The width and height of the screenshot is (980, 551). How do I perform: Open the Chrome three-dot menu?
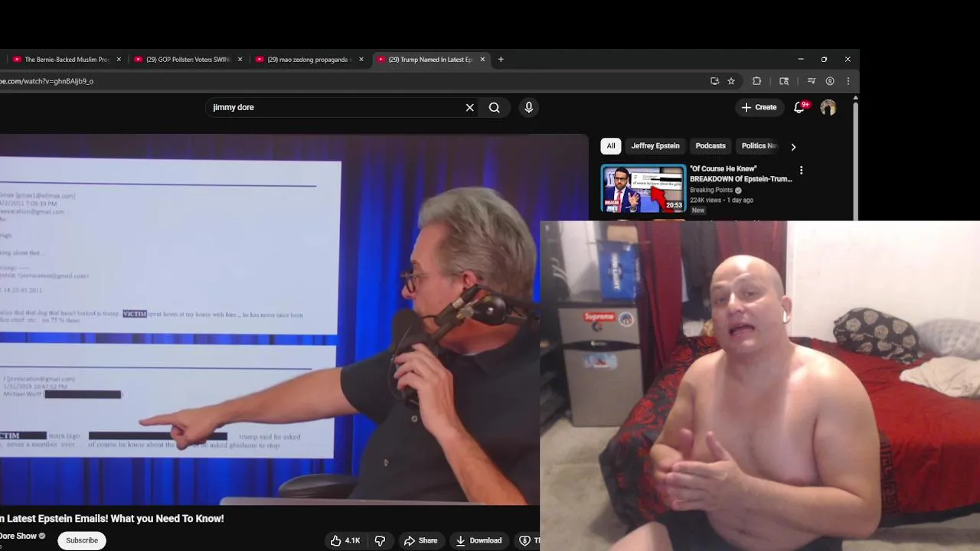coord(848,81)
